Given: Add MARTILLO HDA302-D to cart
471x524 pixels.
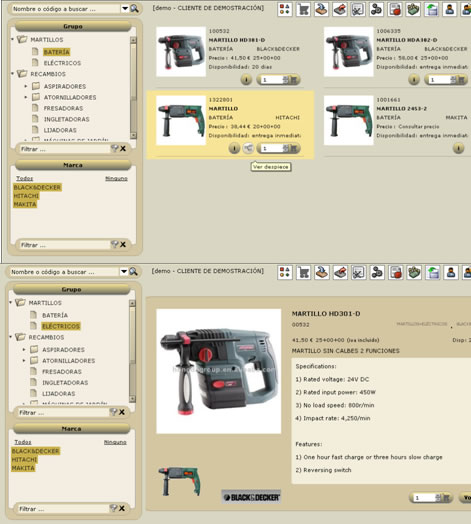Looking at the screenshot, I should pos(462,80).
